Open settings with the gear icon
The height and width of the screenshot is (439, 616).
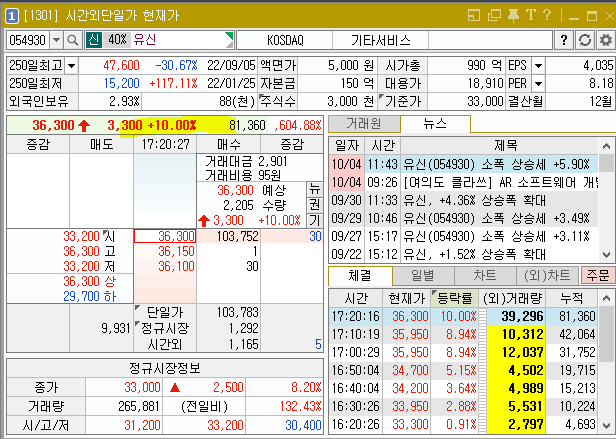click(x=605, y=40)
